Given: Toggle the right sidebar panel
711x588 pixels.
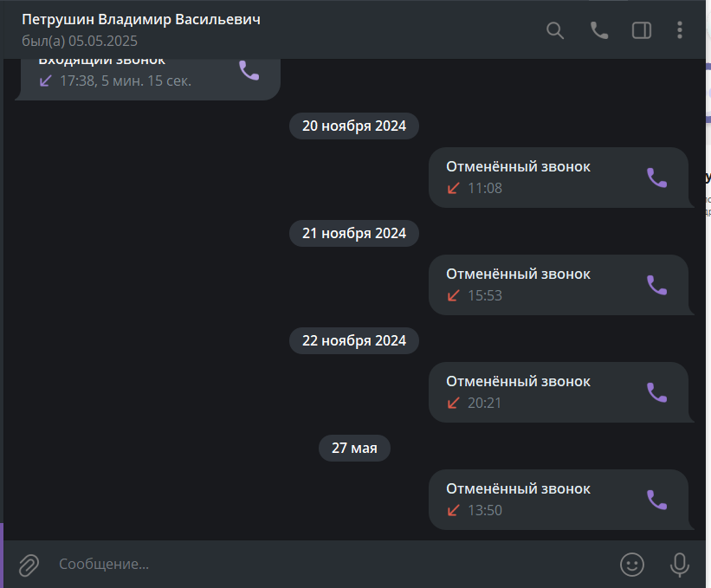Looking at the screenshot, I should [x=642, y=30].
